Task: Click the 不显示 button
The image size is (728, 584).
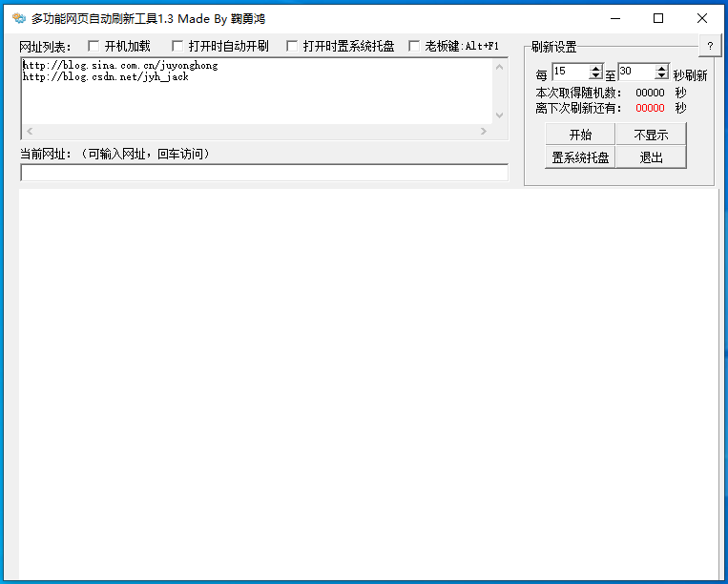Action: (x=651, y=135)
